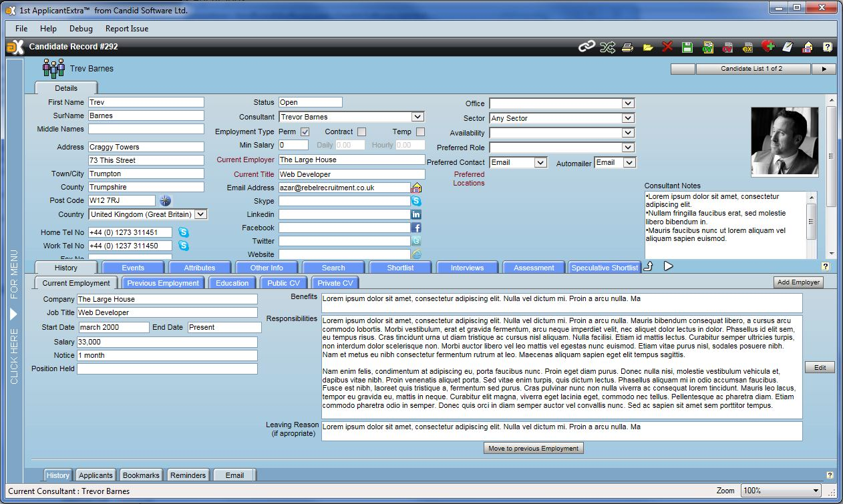The image size is (843, 504).
Task: Click the Add Employer button
Action: 798,282
